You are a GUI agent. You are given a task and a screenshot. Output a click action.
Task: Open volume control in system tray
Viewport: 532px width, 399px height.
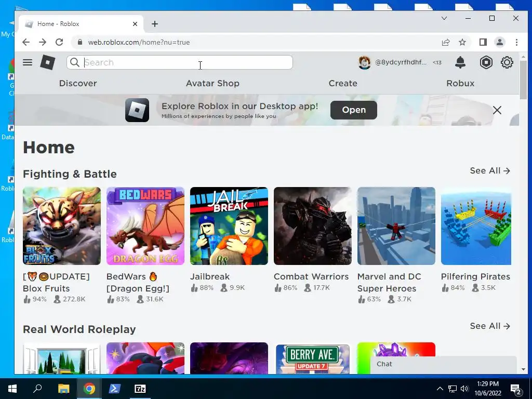[x=464, y=389]
